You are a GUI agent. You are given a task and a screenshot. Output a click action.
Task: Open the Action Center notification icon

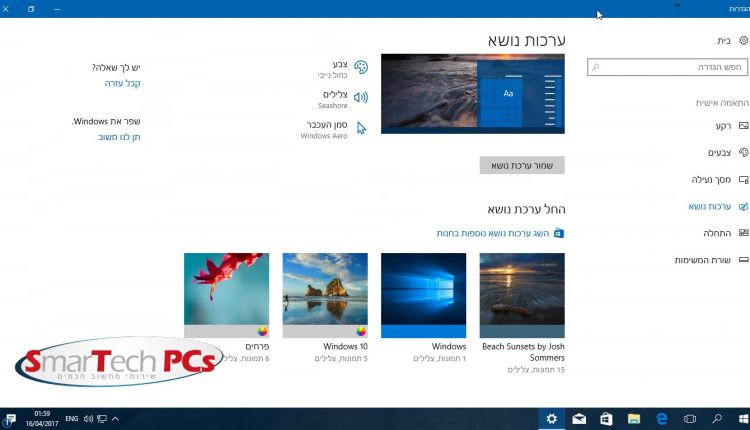tap(10, 419)
